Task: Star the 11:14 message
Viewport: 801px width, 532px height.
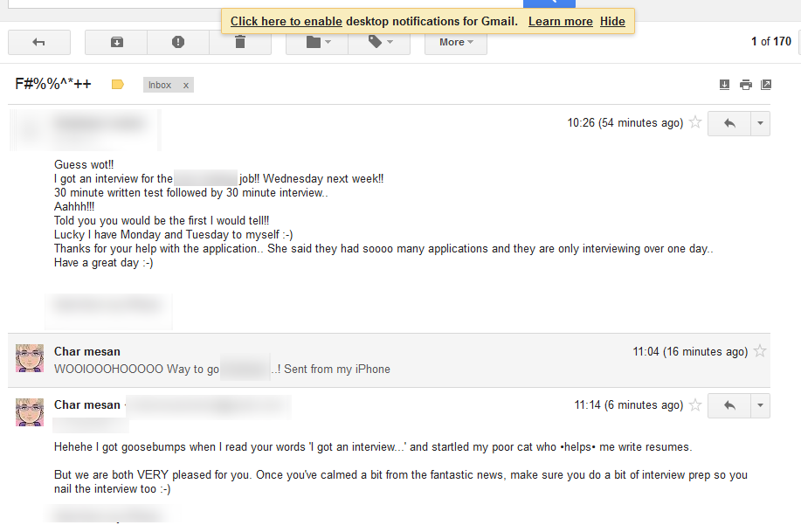Action: tap(695, 404)
